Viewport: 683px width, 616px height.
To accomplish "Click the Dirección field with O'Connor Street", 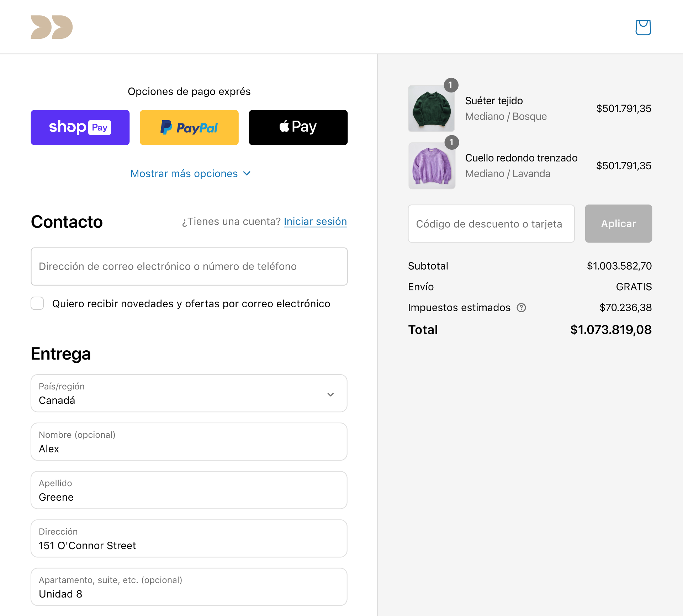I will coord(189,538).
